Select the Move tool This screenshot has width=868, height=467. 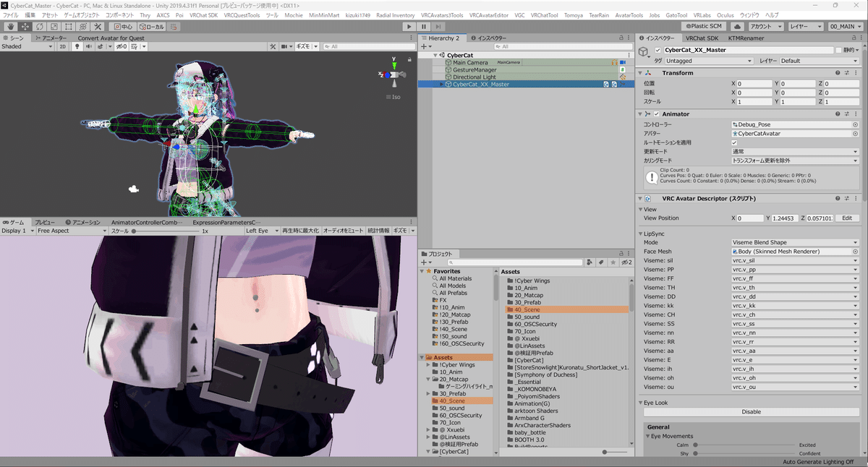[25, 26]
